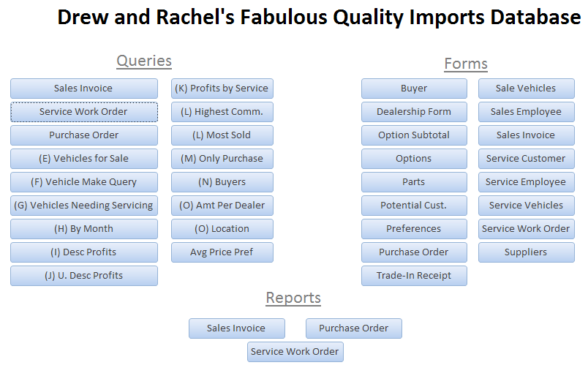Click the (F) Vehicle Make Query button
Screen dimensions: 588x376
tap(83, 182)
